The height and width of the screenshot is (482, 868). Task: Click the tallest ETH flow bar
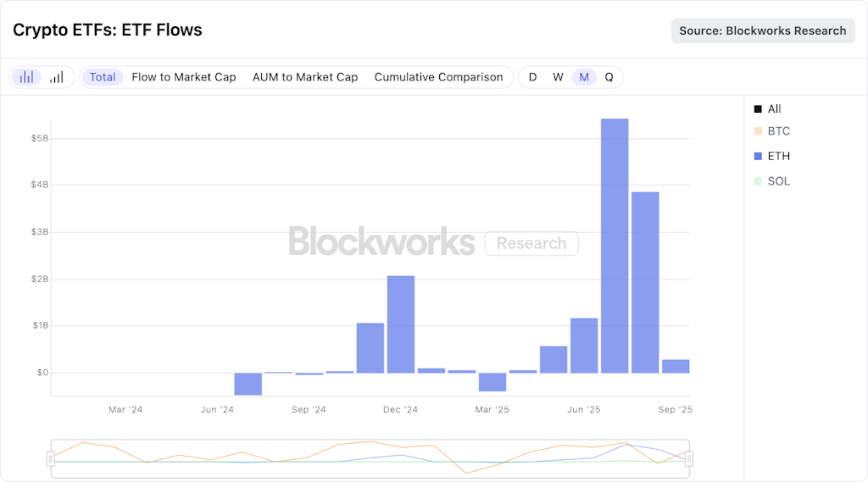click(x=615, y=246)
